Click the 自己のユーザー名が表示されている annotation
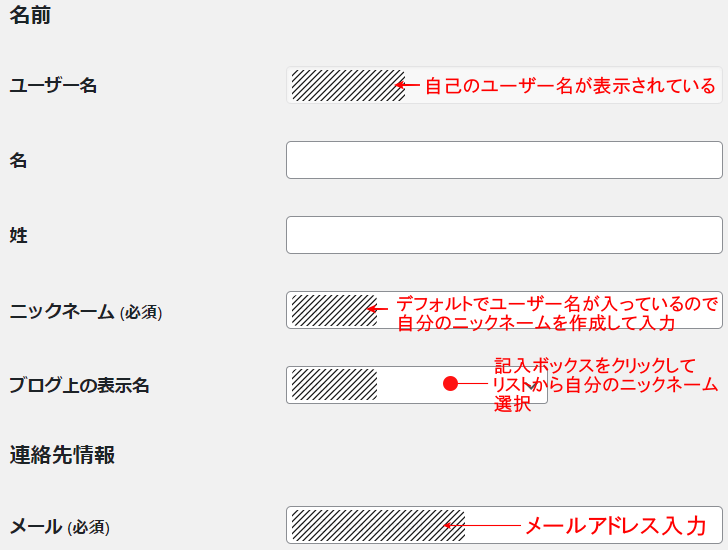The width and height of the screenshot is (728, 550). [x=570, y=86]
